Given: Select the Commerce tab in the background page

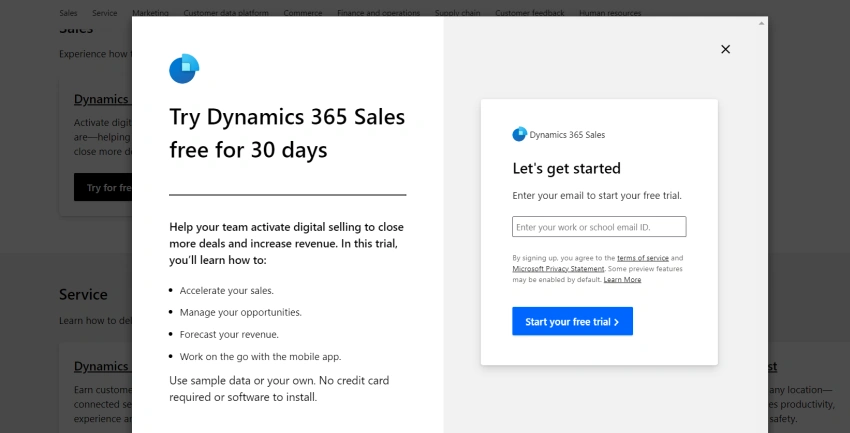Looking at the screenshot, I should point(302,13).
